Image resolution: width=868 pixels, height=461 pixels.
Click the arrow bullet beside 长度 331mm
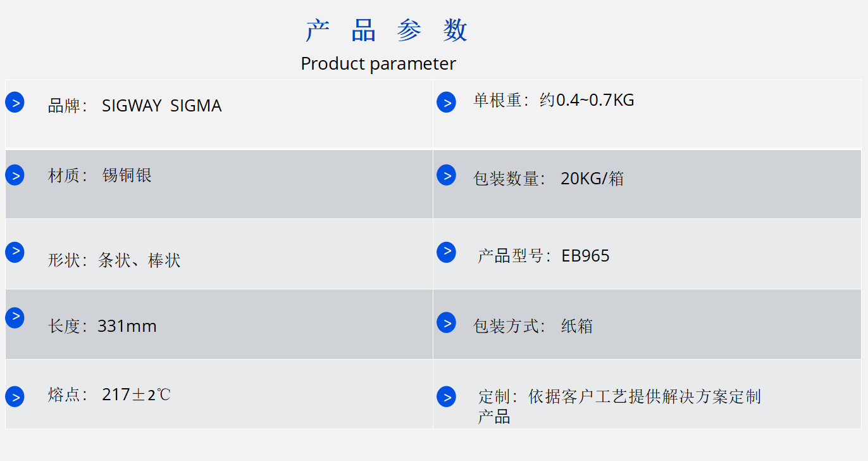15,317
